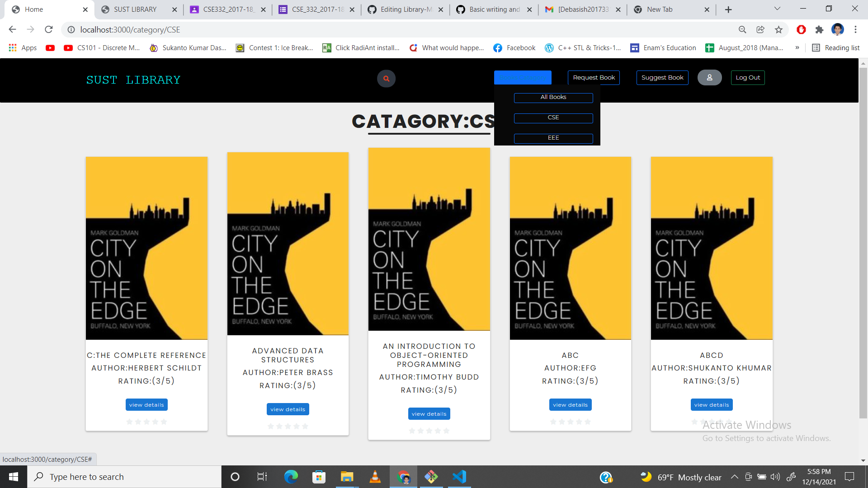
Task: View details of Advanced Data Structures
Action: (288, 409)
